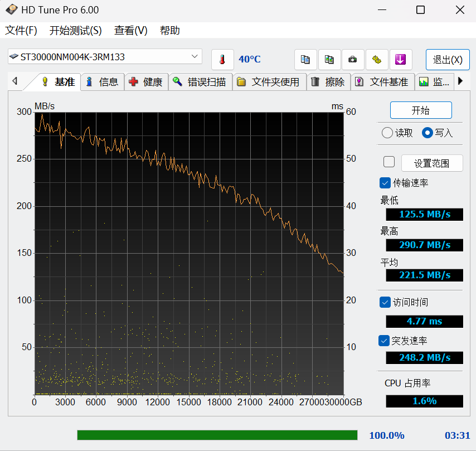Screen dimensions: 476x451
Task: Toggle the 访问时间 checkbox
Action: [x=385, y=302]
